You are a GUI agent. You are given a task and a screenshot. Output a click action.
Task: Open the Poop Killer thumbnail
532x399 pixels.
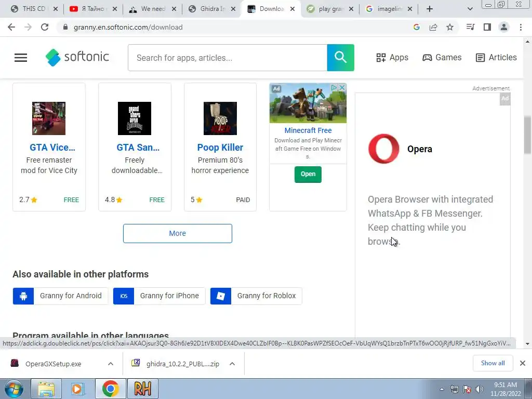tap(220, 118)
